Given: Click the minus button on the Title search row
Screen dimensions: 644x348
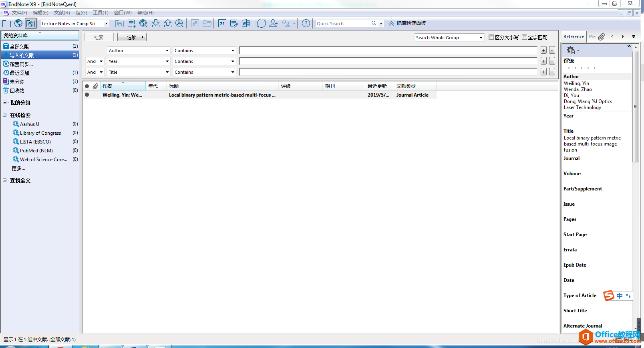Looking at the screenshot, I should pyautogui.click(x=552, y=72).
